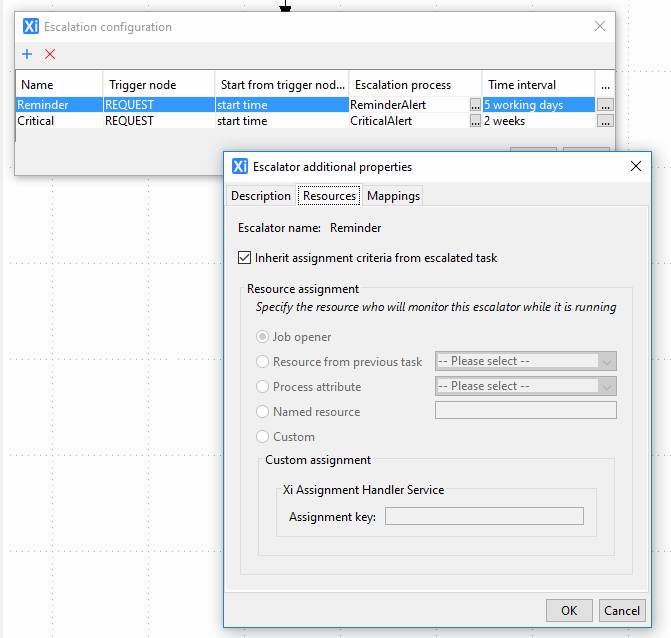671x638 pixels.
Task: Choose the Named resource radio option
Action: pos(263,412)
